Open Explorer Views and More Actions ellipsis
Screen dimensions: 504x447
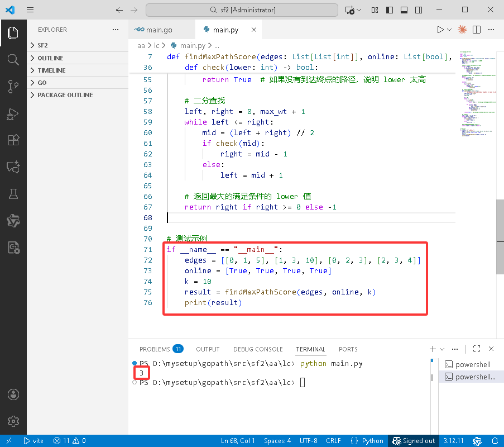[x=116, y=30]
